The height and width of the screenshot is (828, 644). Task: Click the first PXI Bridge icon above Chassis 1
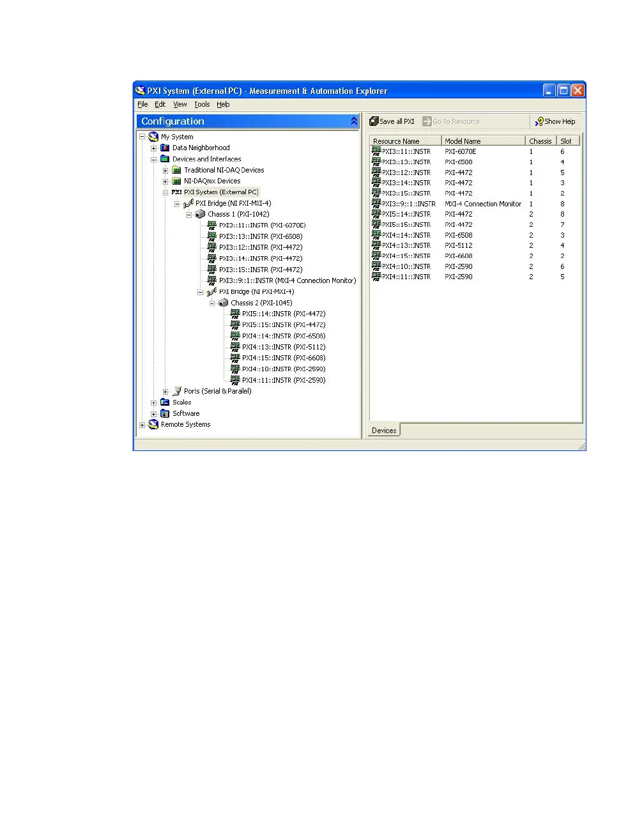[188, 203]
